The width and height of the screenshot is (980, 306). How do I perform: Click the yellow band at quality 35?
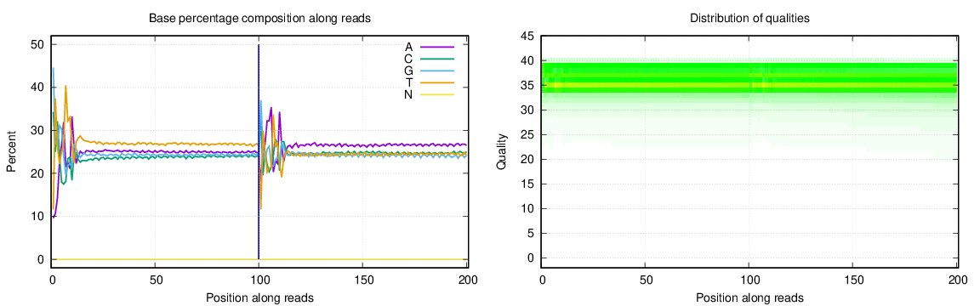[x=749, y=85]
